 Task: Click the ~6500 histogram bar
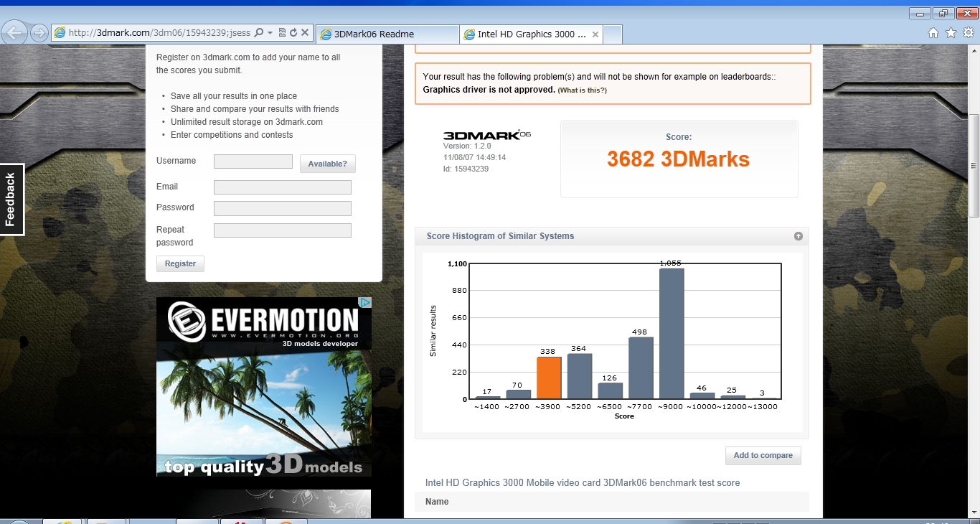[x=611, y=390]
